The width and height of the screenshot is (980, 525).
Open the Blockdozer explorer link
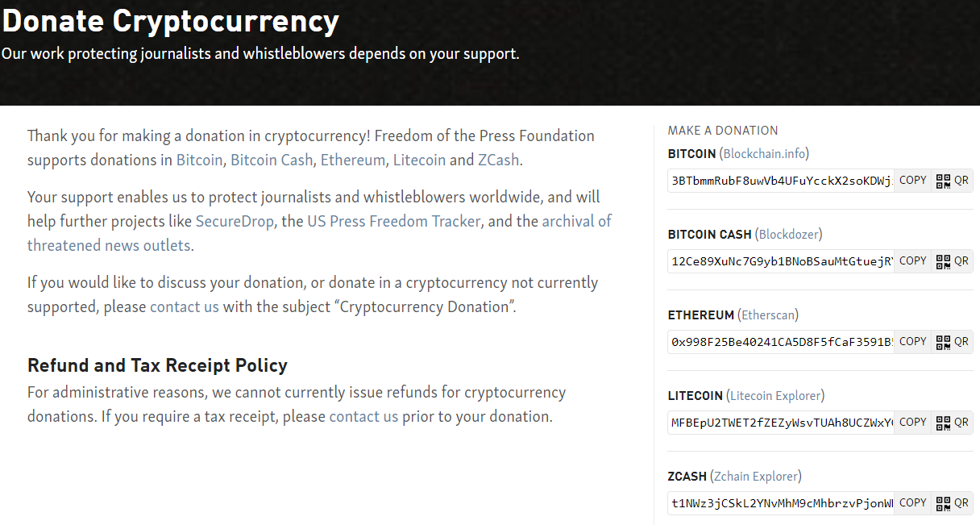[788, 234]
